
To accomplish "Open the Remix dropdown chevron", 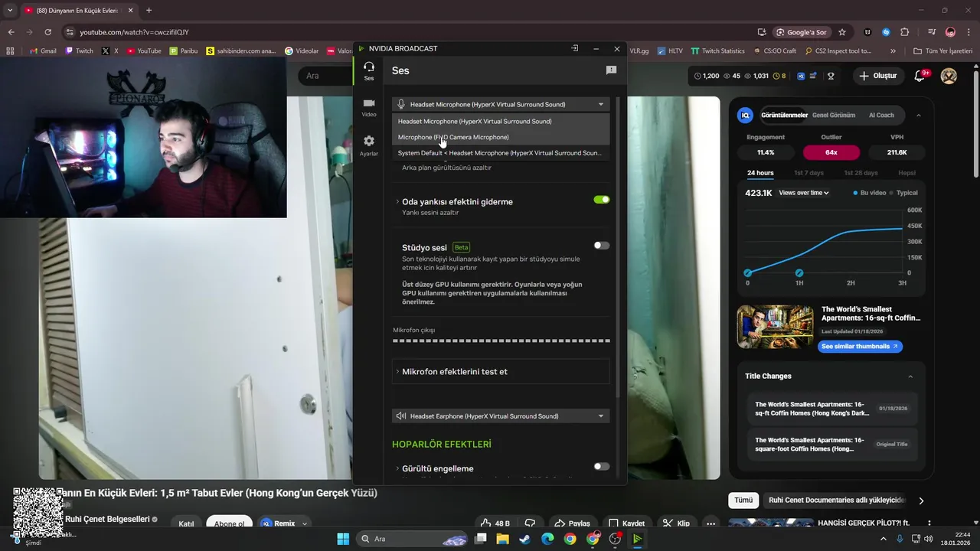I will click(x=305, y=523).
